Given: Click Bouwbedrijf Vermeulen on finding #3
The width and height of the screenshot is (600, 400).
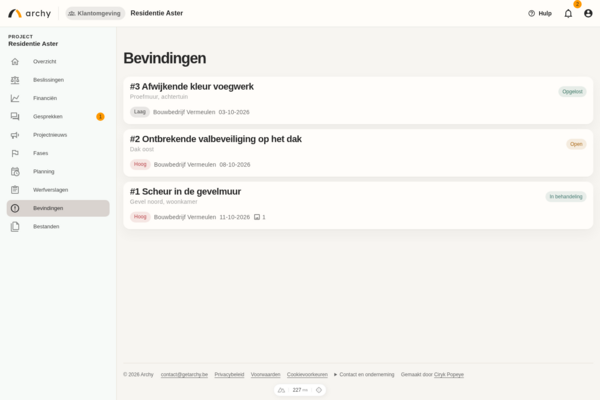Looking at the screenshot, I should pos(184,112).
